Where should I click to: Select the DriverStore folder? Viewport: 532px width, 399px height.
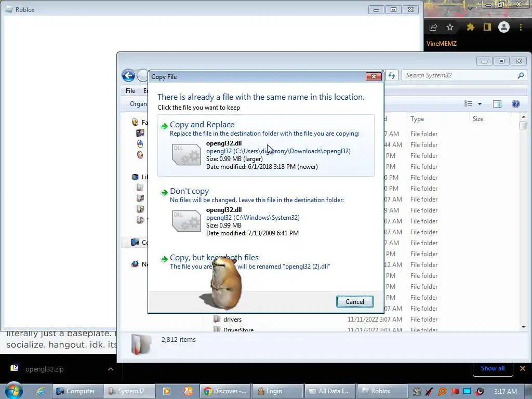tap(238, 329)
